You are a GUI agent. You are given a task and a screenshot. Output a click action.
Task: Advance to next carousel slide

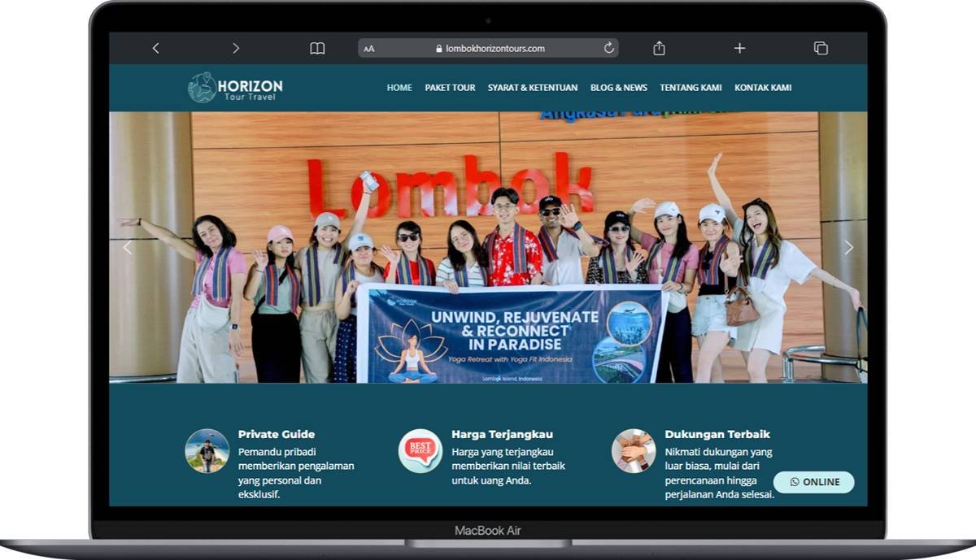(848, 248)
